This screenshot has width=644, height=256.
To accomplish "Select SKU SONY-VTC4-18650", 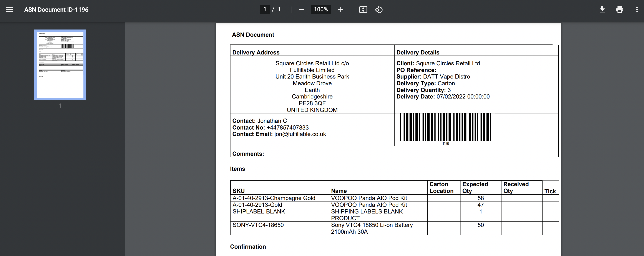I will (258, 225).
